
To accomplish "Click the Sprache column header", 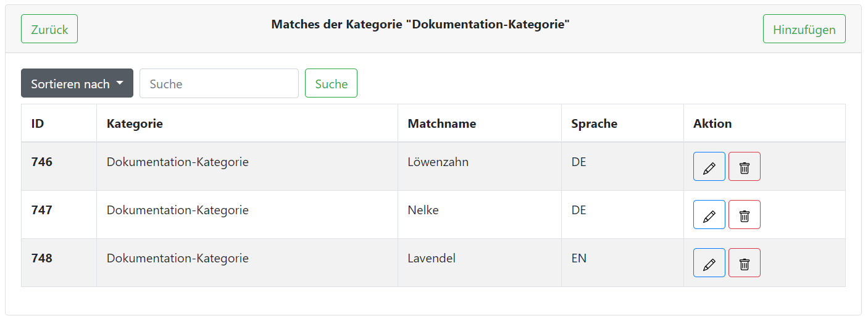I will tap(594, 123).
